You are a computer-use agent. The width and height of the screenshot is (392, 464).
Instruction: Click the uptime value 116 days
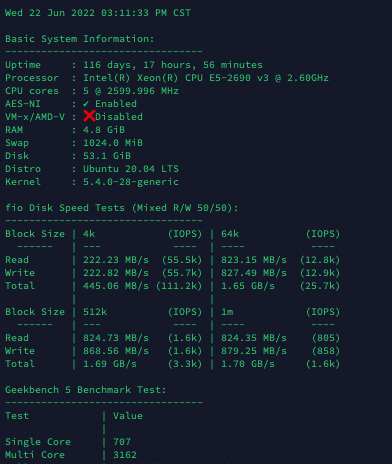(173, 65)
